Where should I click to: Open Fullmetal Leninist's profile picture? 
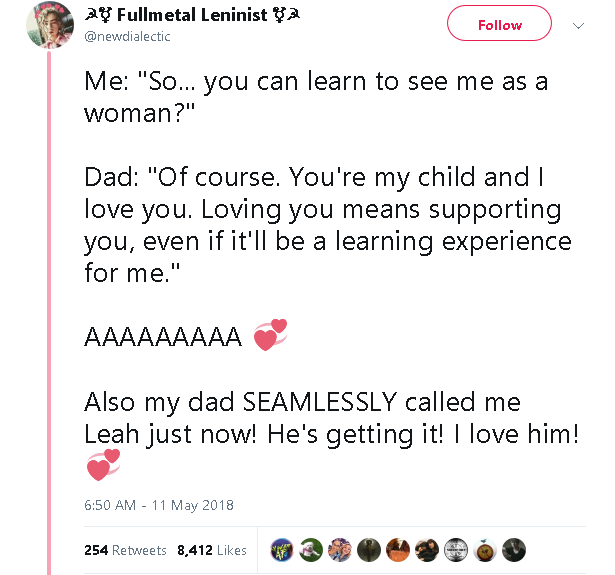[x=50, y=25]
